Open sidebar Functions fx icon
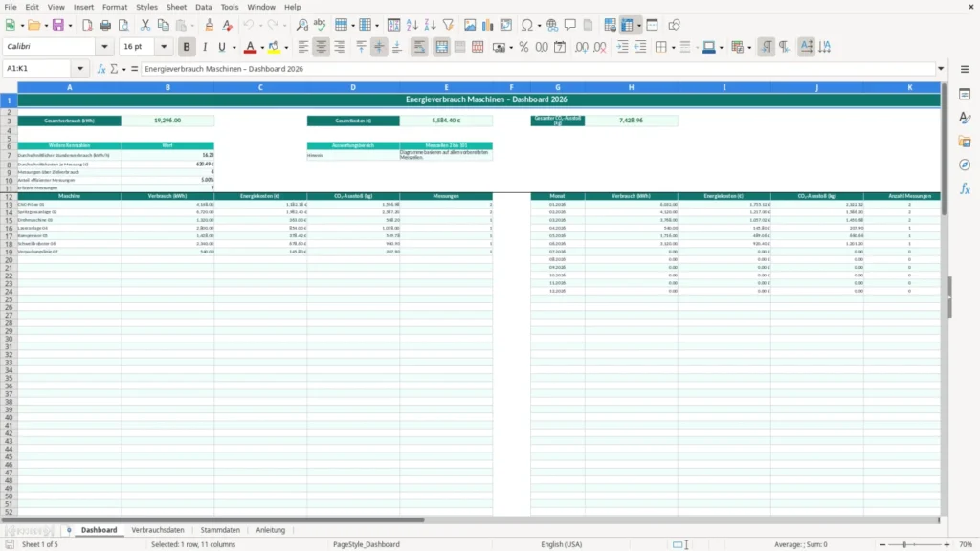Image resolution: width=980 pixels, height=551 pixels. click(x=965, y=188)
